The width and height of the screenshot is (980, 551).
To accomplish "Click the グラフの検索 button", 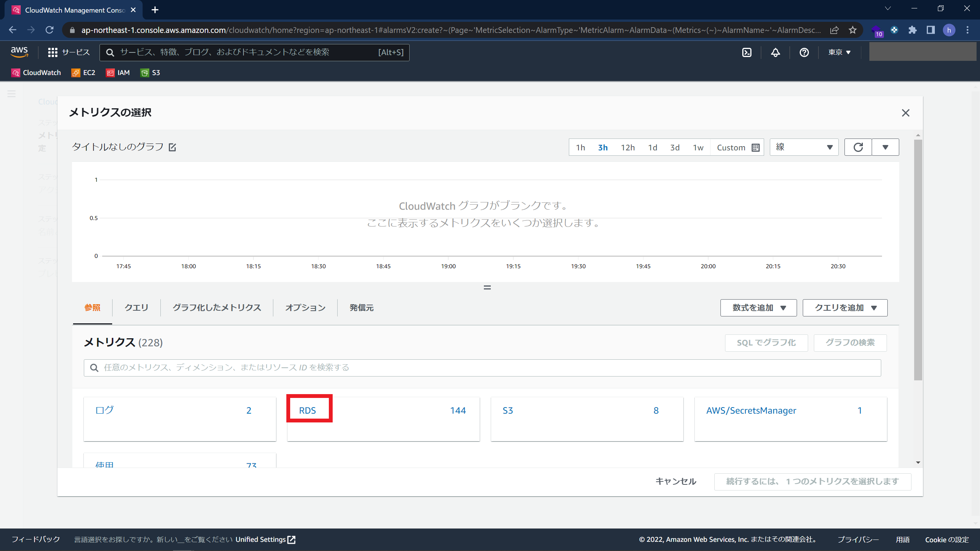I will (x=850, y=342).
